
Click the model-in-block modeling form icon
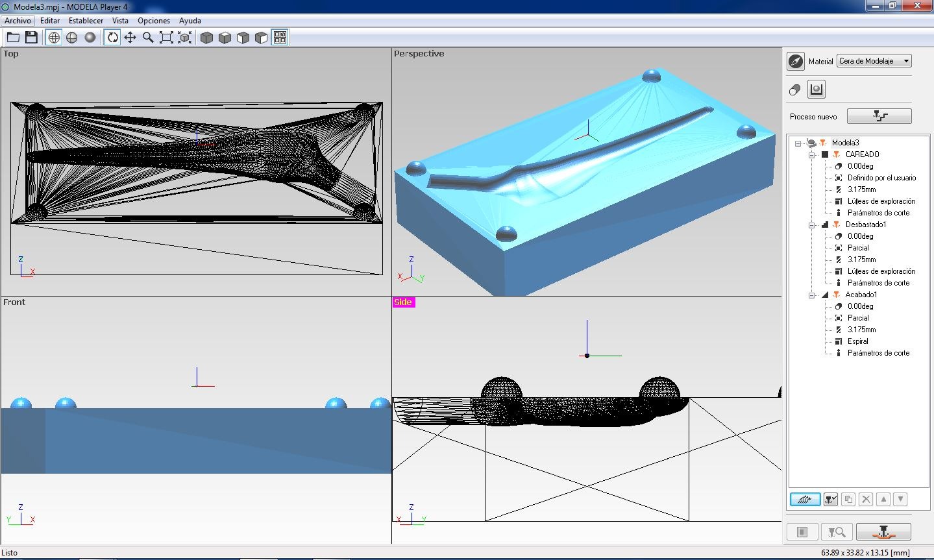(816, 90)
